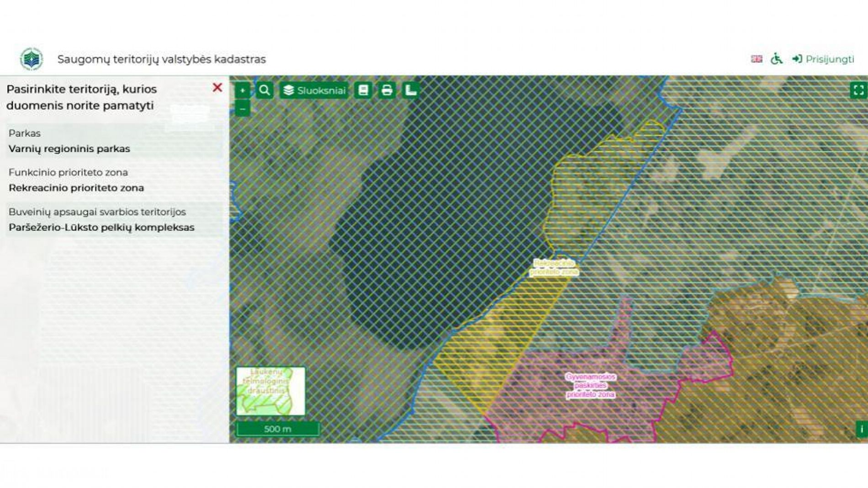Screen dimensions: 868x488
Task: Select Varnių regioninis parkas entry
Action: click(x=69, y=149)
